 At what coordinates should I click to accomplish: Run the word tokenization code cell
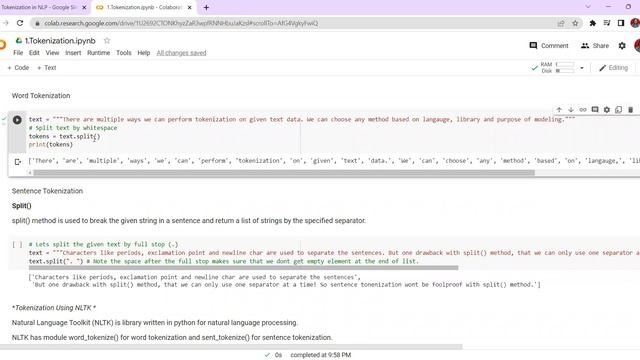coord(17,120)
